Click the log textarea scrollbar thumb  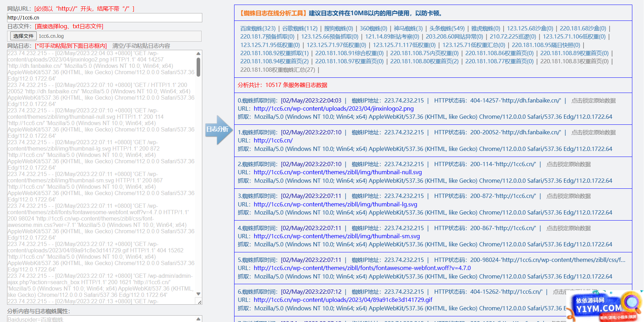click(198, 67)
